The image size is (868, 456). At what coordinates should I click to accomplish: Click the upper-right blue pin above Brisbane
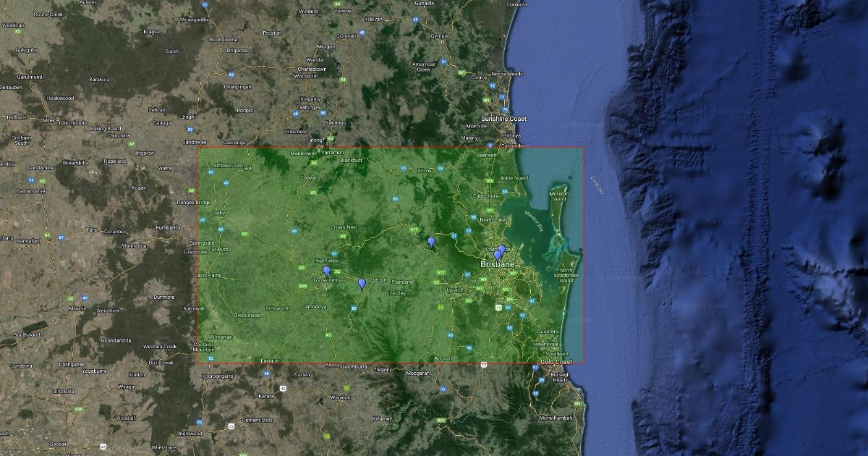pyautogui.click(x=501, y=250)
